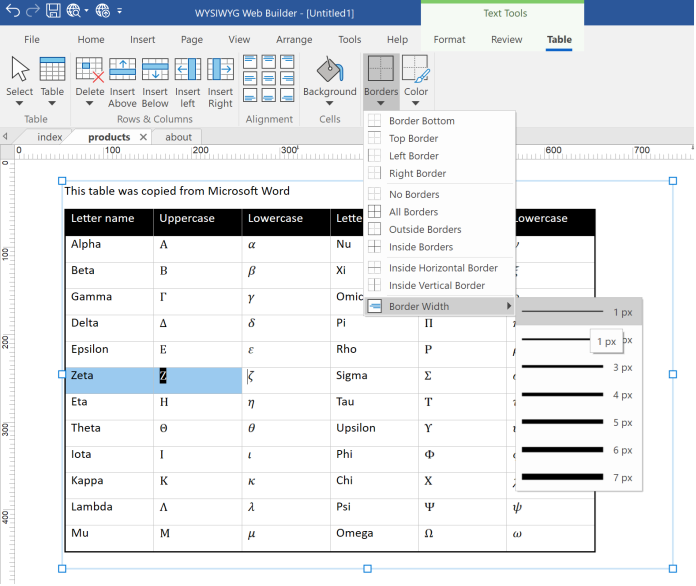Open the about page tab

point(179,137)
